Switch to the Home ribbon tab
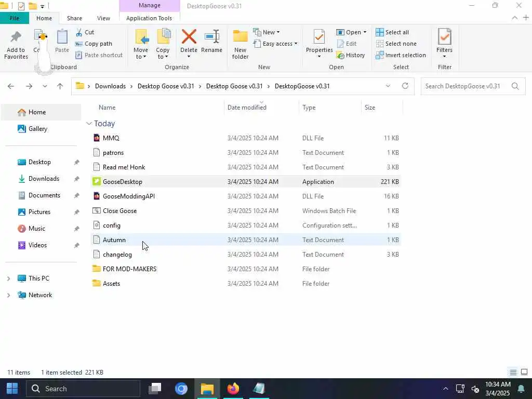 [44, 18]
